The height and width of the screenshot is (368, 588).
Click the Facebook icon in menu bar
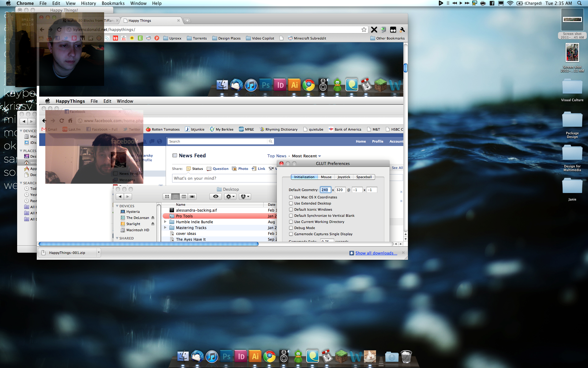pyautogui.click(x=492, y=3)
